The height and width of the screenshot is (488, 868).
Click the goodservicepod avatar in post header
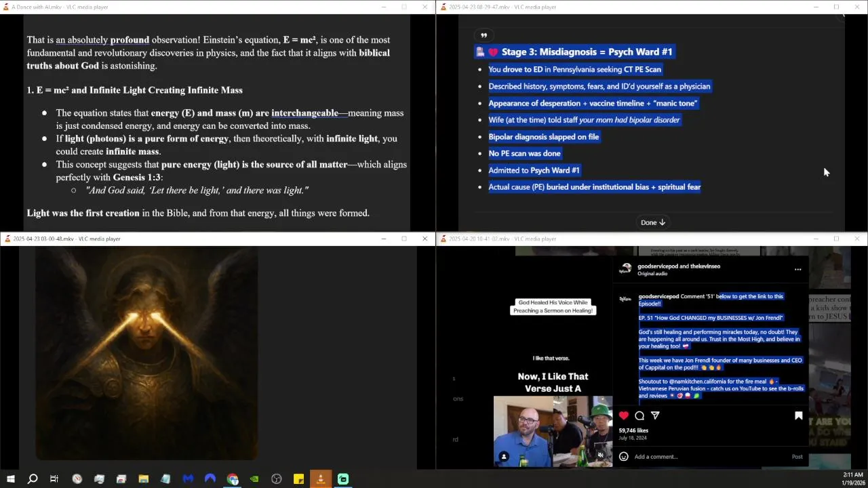tap(627, 269)
